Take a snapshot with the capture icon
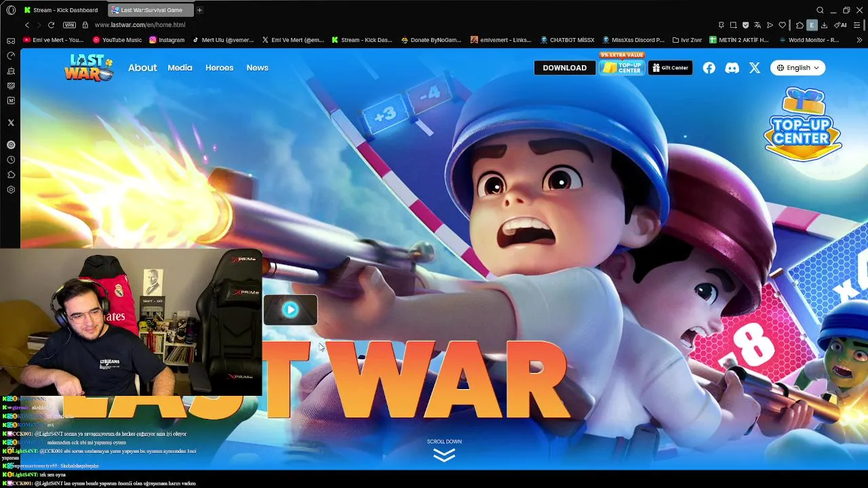Viewport: 868px width, 488px height. (x=733, y=25)
